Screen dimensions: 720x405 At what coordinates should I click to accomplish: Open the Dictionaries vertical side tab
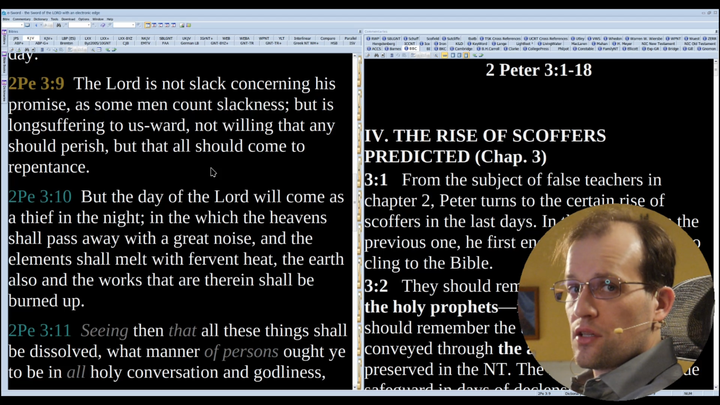tap(4, 92)
